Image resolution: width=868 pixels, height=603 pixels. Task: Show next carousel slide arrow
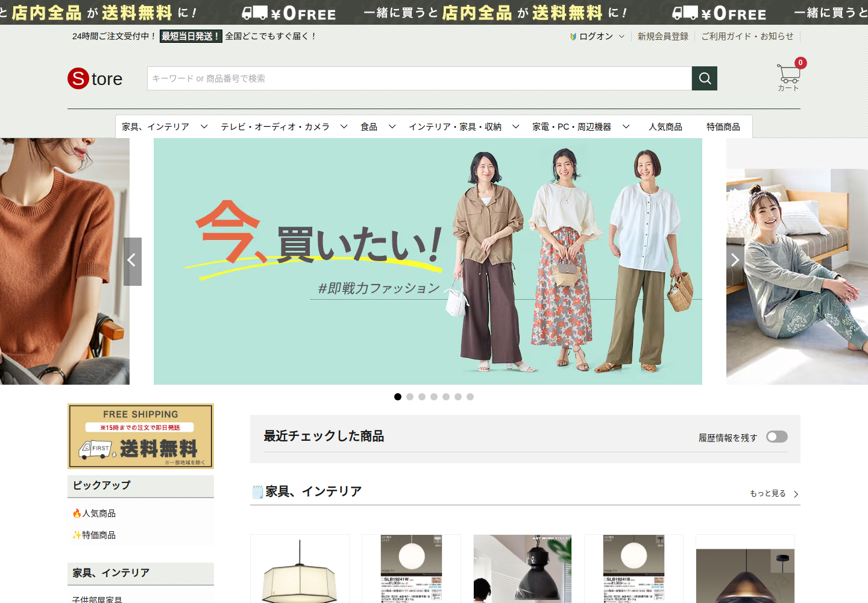735,261
